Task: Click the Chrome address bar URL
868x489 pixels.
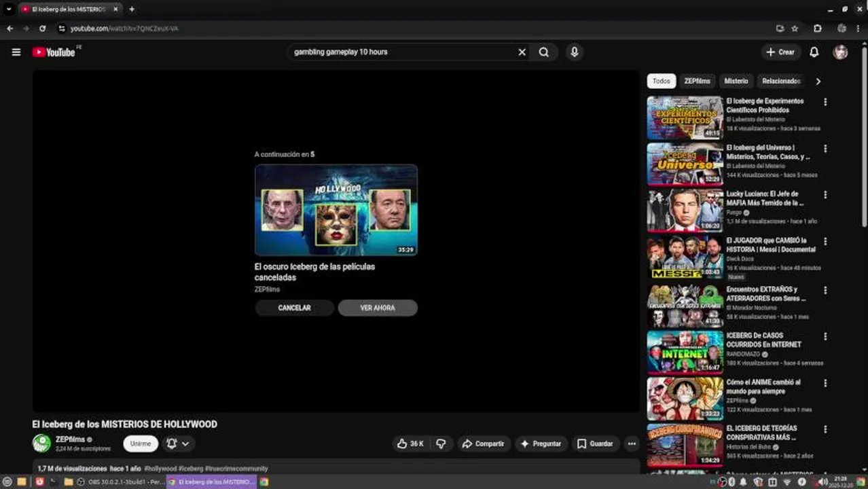Action: pos(124,29)
